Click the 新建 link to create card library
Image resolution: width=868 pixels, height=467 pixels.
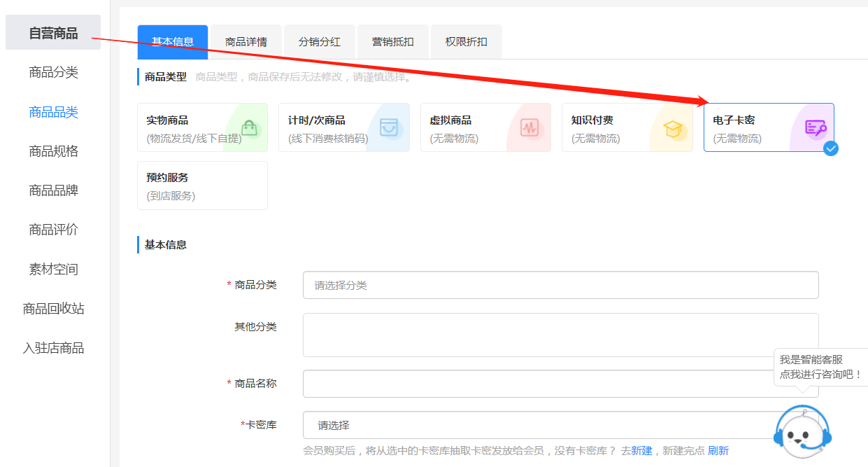point(641,450)
